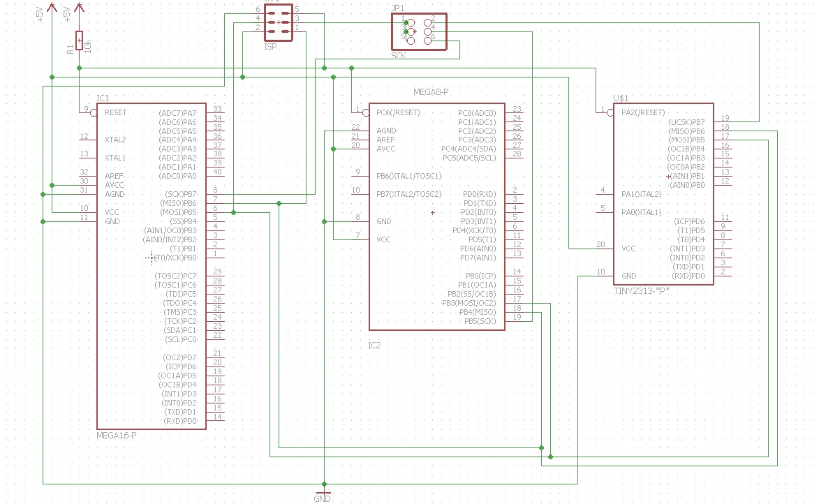Click the GND pin on TINY2313
819x504 pixels.
click(629, 276)
